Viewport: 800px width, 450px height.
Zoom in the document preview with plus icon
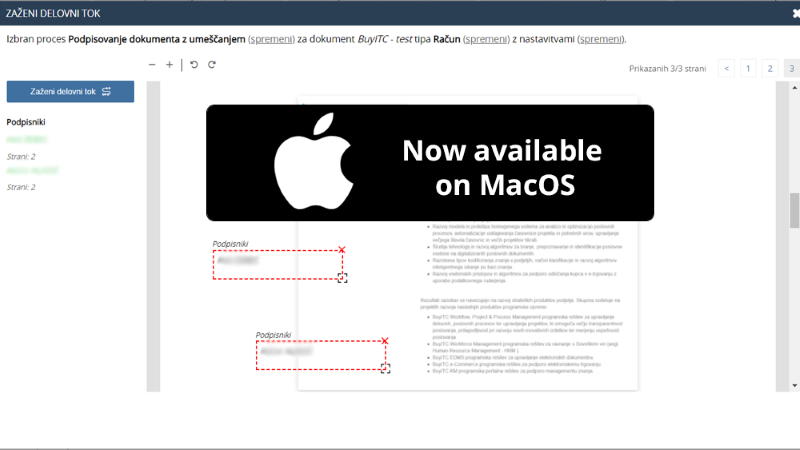click(x=169, y=65)
